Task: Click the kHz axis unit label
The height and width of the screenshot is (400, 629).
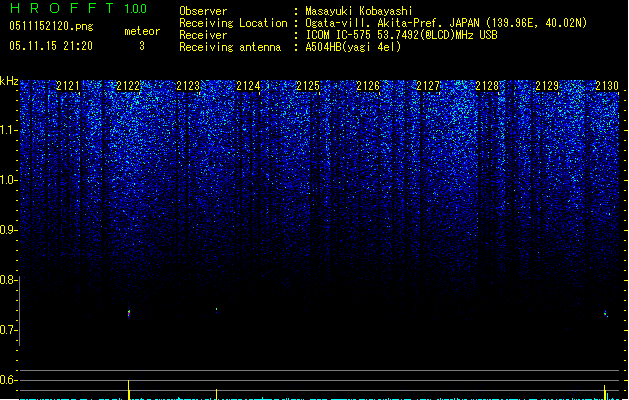Action: click(9, 81)
